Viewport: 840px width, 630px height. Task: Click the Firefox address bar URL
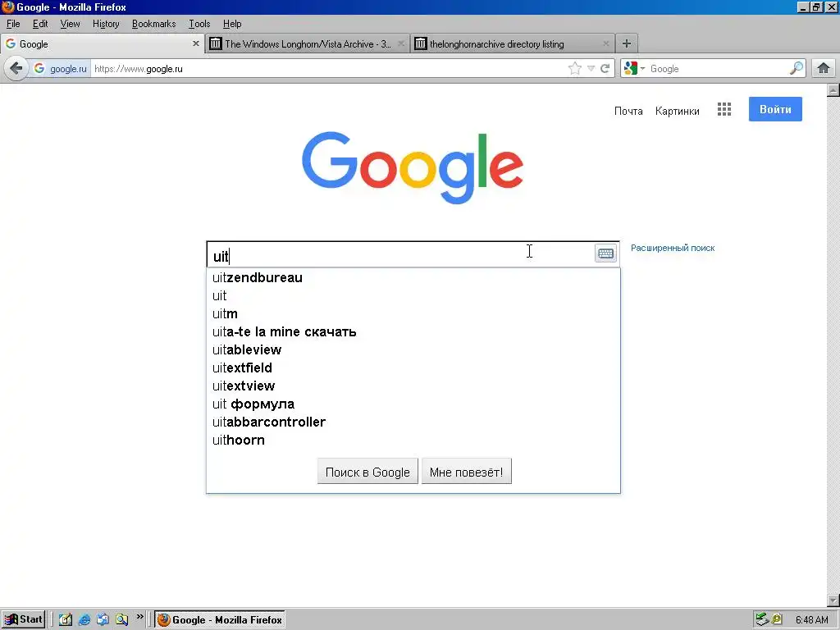tap(328, 69)
